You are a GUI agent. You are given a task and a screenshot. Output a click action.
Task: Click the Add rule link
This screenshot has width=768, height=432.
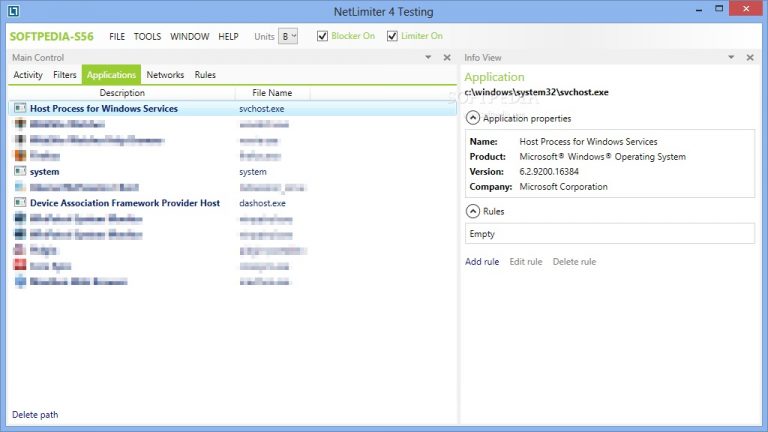(x=482, y=262)
